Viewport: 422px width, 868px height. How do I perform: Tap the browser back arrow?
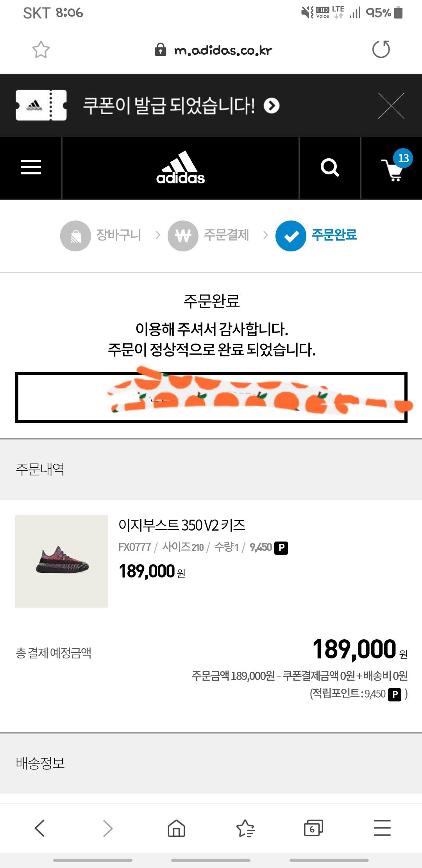[x=39, y=828]
